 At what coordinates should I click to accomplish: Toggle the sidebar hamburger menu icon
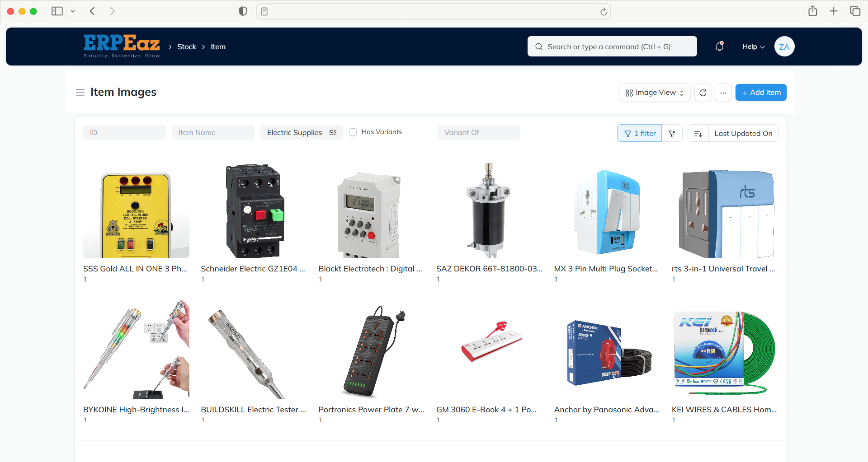click(x=80, y=93)
